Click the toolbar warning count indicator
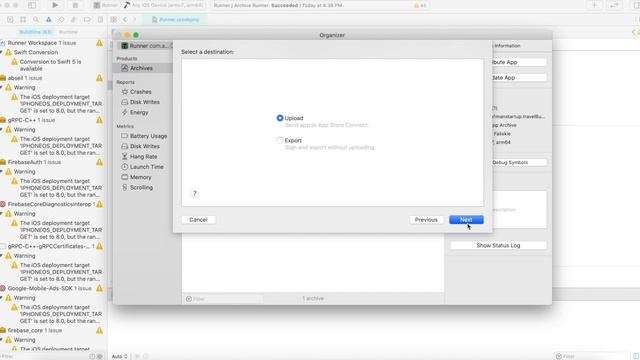This screenshot has height=360, width=640. click(x=420, y=5)
